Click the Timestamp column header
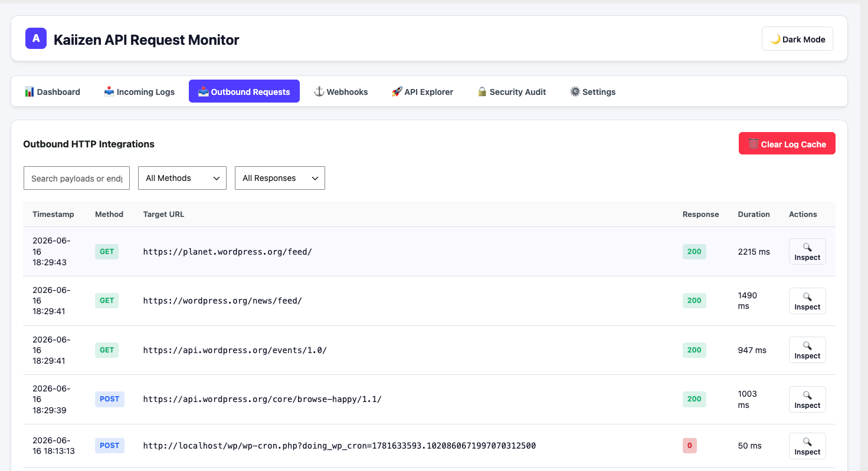The height and width of the screenshot is (471, 868). point(53,214)
